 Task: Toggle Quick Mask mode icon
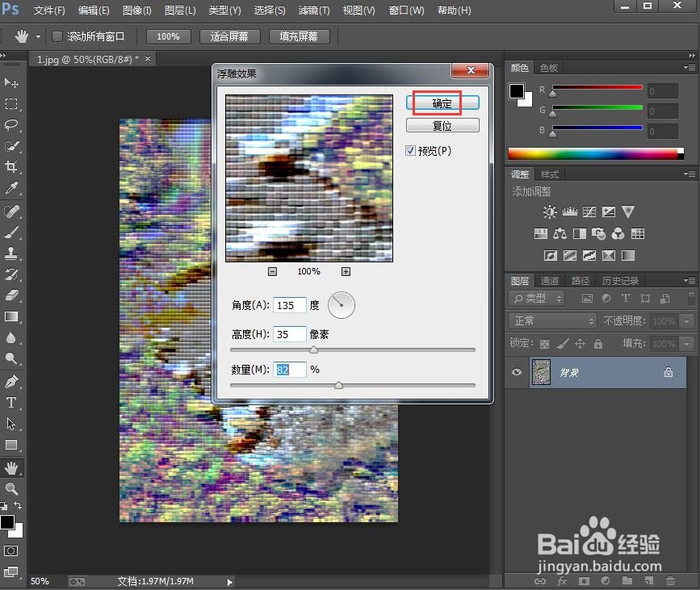click(x=11, y=550)
